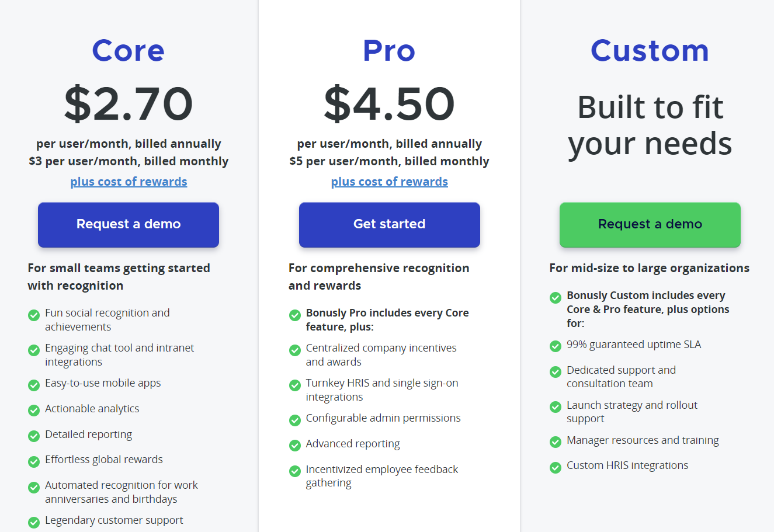Click checkmark icon next to 99% guaranteed uptime SLA
Viewport: 774px width, 532px height.
coord(556,346)
